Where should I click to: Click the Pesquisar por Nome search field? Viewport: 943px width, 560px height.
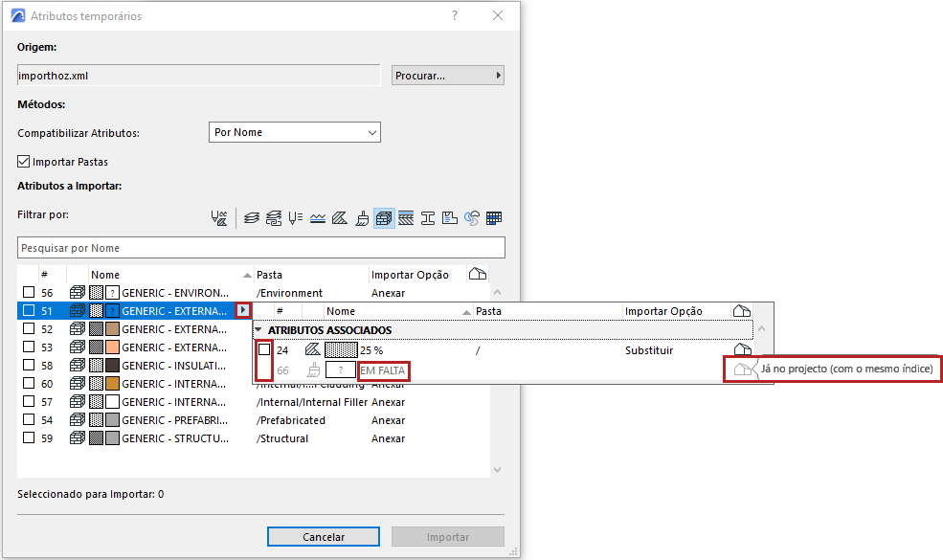coord(261,247)
